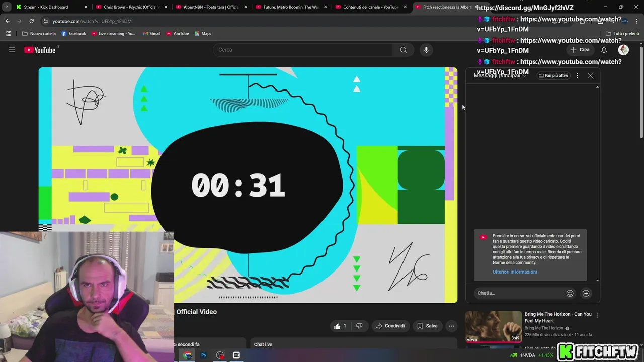Expand the Messaggi principali chat dropdown
Image resolution: width=644 pixels, height=362 pixels.
(500, 75)
